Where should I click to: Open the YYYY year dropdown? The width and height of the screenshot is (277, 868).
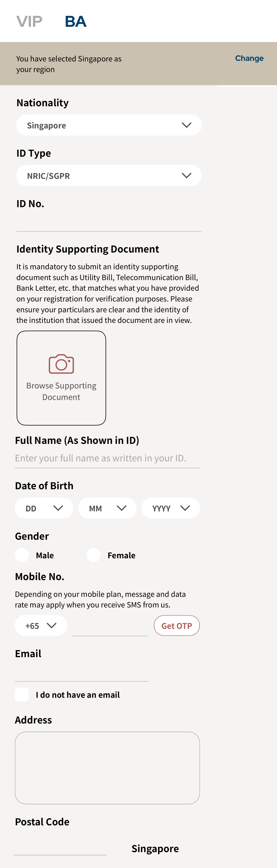point(171,508)
